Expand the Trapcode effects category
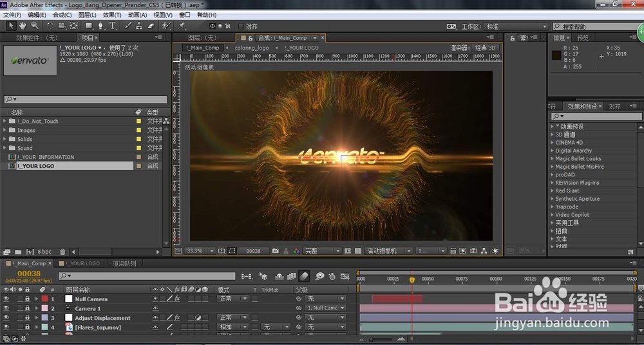 pos(552,207)
